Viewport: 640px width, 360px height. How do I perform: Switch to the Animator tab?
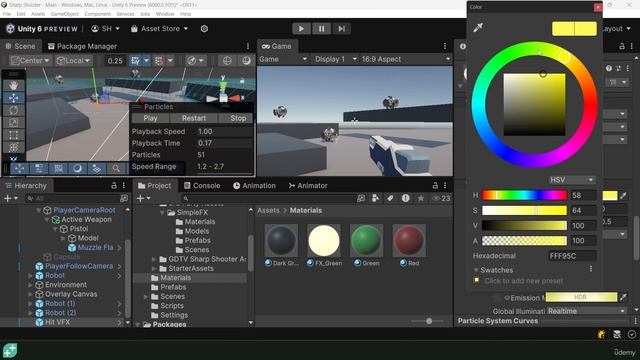(x=308, y=185)
